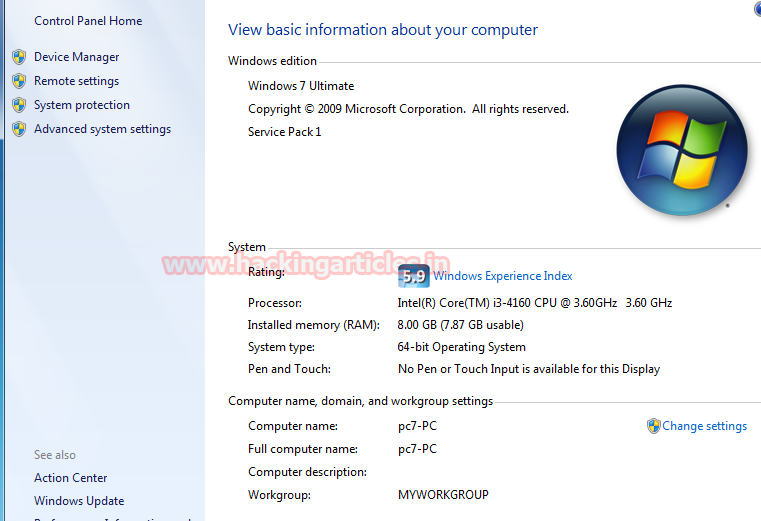Click the '64-bit Operating System' value
This screenshot has height=521, width=761.
tap(462, 347)
